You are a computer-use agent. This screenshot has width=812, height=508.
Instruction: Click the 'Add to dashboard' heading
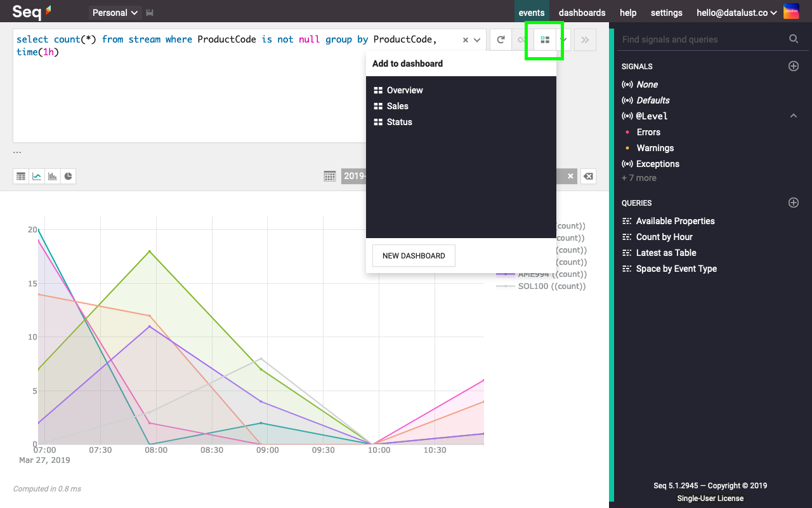coord(407,63)
